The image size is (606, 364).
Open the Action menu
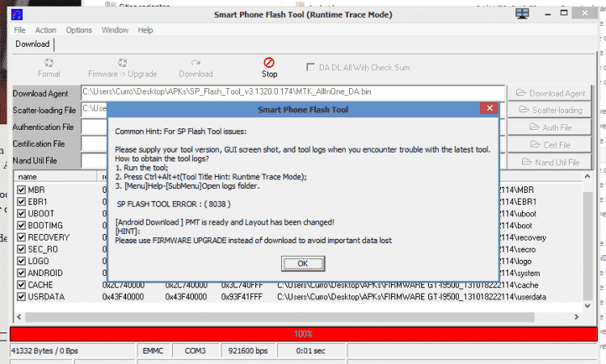tap(45, 30)
